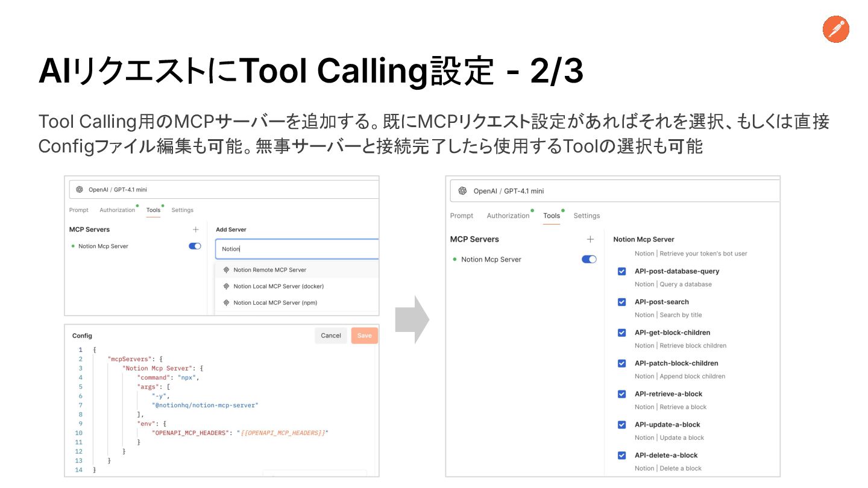This screenshot has width=868, height=488.
Task: Click "Notion | Query a database" description
Action: [673, 284]
